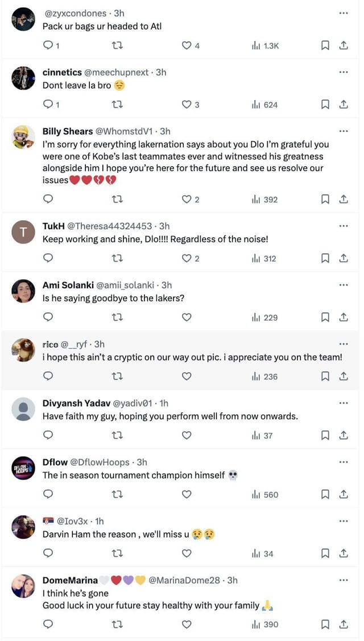The height and width of the screenshot is (641, 364).
Task: Open more options on Billy Shears' tweet
Action: [x=343, y=131]
